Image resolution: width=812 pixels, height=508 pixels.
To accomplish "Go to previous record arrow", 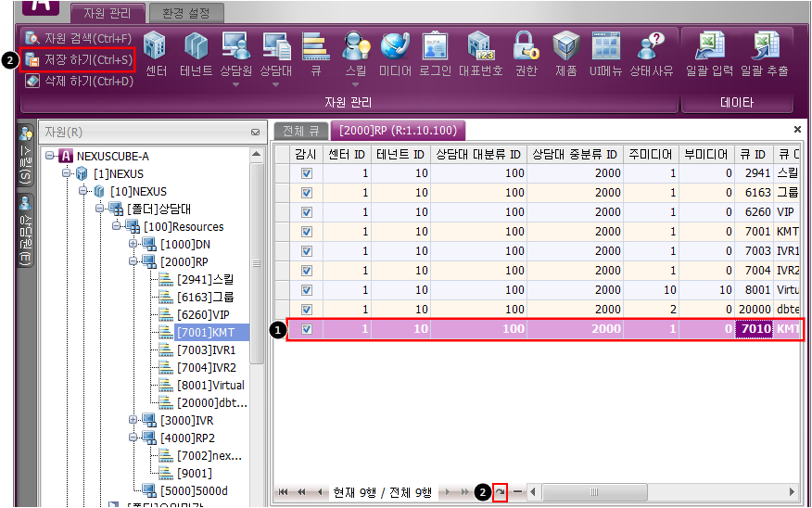I will coord(320,492).
